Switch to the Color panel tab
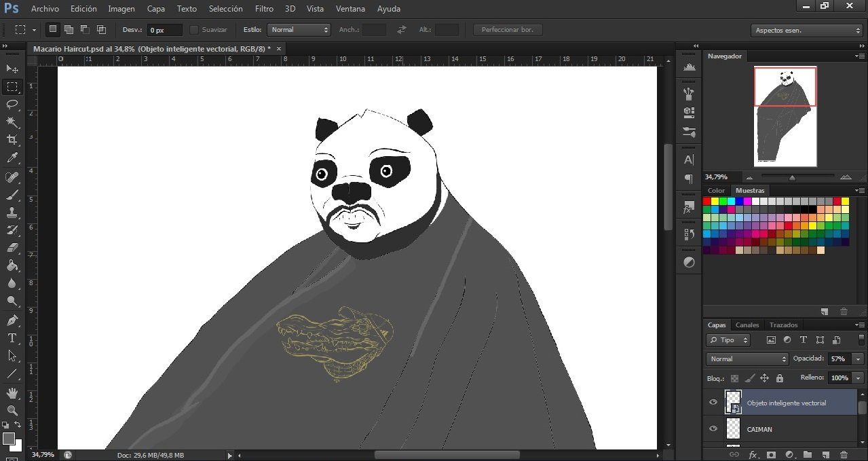Image resolution: width=868 pixels, height=461 pixels. point(717,190)
